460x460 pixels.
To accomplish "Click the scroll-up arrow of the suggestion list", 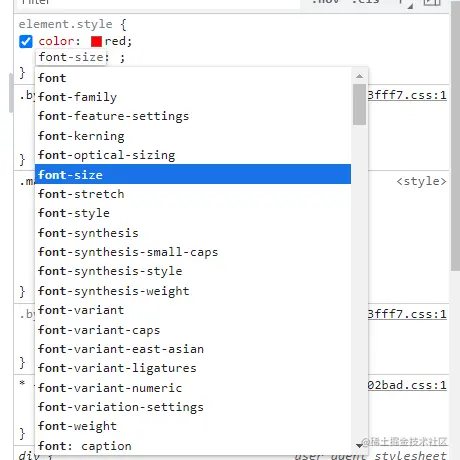I will pyautogui.click(x=359, y=76).
